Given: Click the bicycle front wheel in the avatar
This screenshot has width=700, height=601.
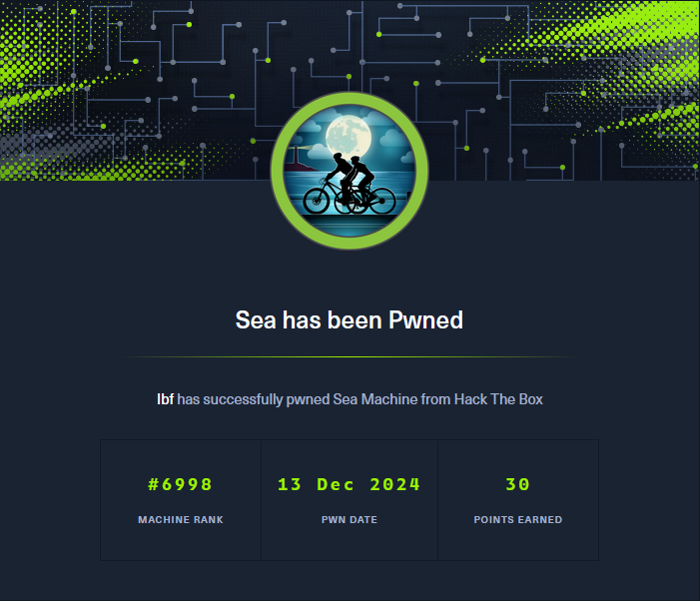Looking at the screenshot, I should tap(320, 201).
